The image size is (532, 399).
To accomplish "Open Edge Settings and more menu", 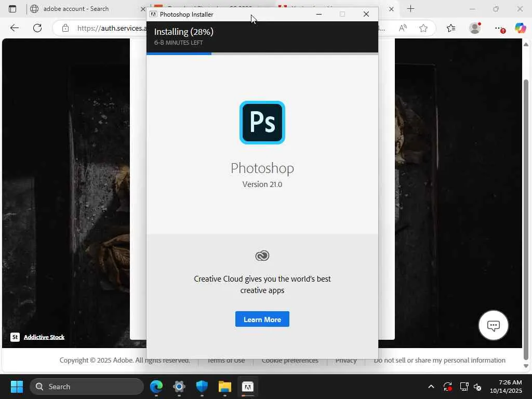I will point(499,29).
